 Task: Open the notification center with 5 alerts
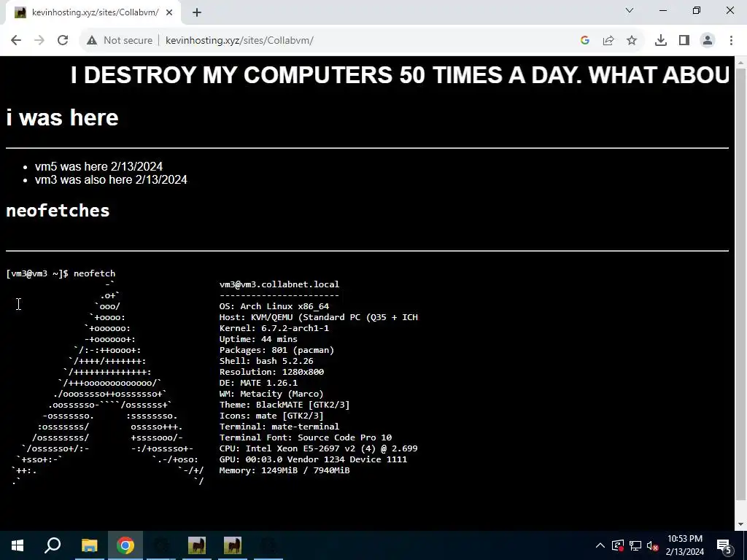[724, 545]
